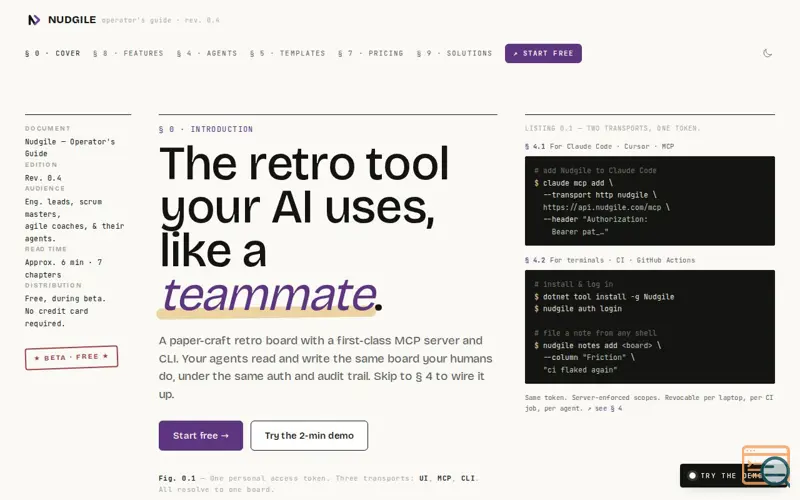Click the 'Bearer pat_…' code line
The image size is (800, 500).
[580, 232]
